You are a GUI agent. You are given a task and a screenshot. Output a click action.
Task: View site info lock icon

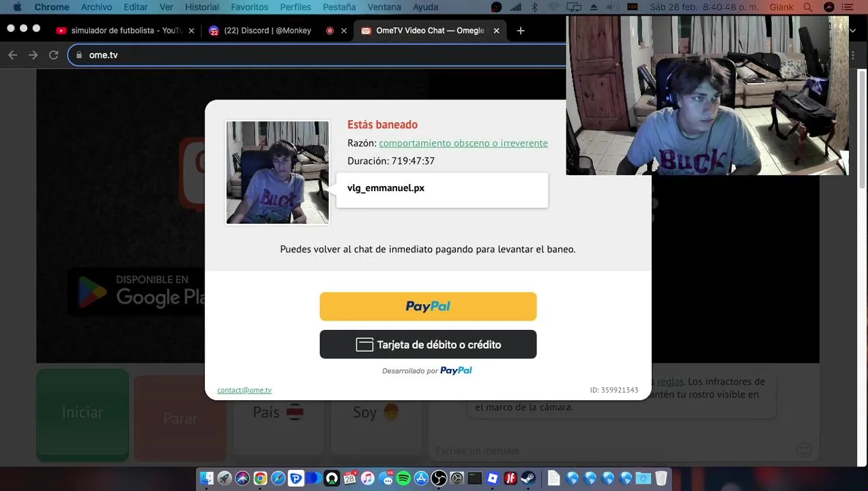click(79, 55)
